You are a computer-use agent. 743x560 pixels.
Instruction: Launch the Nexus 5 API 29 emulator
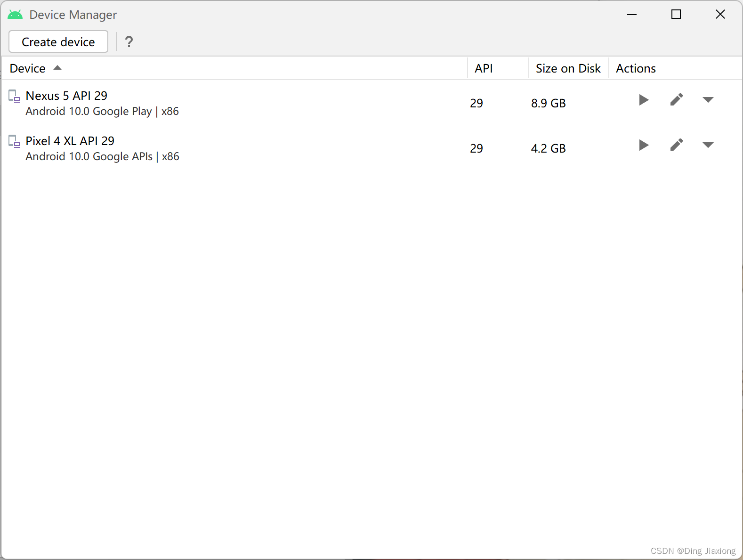pos(644,100)
